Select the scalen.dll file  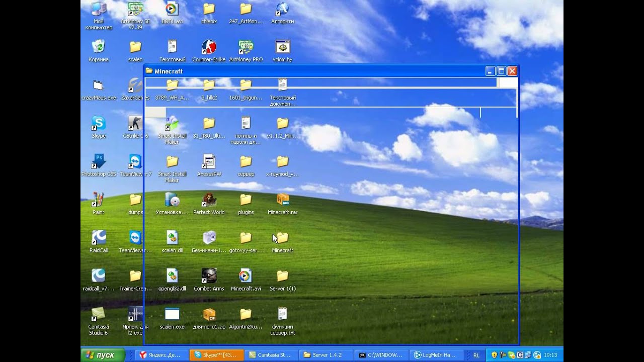172,242
